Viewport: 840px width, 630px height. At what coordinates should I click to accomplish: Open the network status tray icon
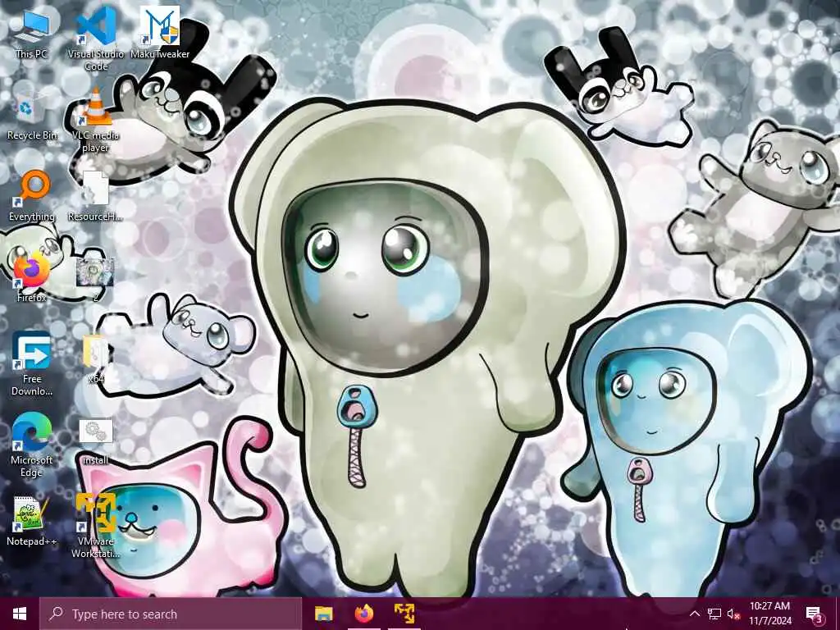point(714,614)
